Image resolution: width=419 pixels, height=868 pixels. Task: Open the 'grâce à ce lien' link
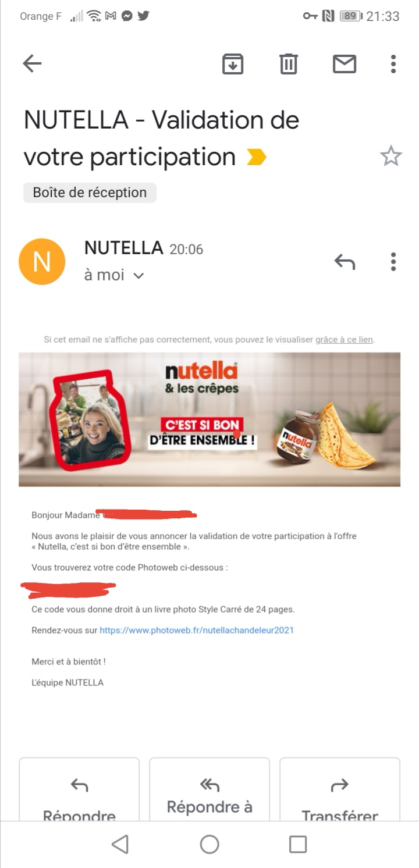[344, 339]
